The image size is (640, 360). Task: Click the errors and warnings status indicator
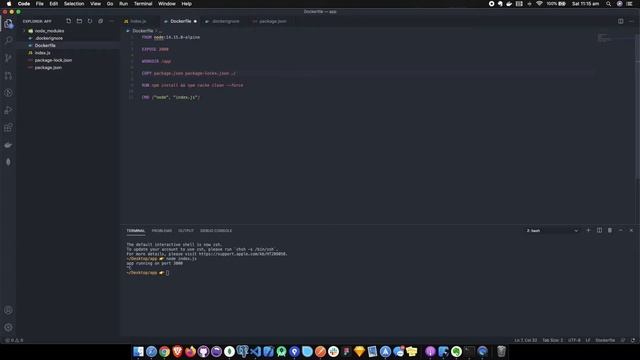tap(14, 340)
